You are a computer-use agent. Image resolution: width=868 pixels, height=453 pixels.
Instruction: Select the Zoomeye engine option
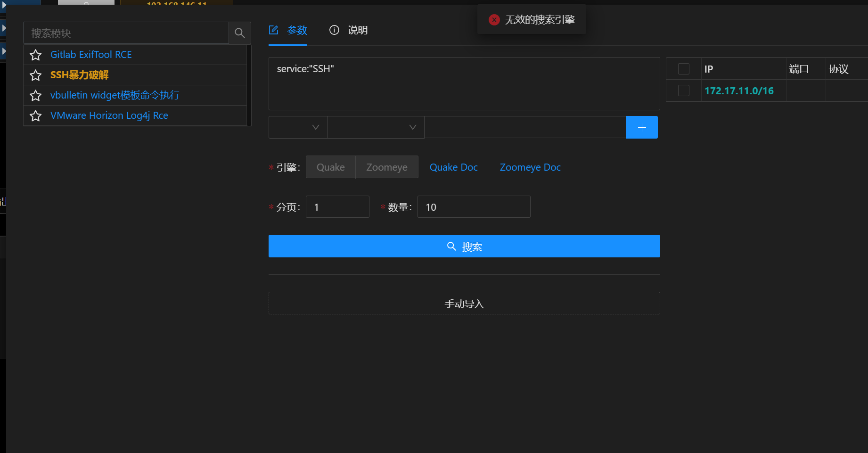click(x=387, y=167)
